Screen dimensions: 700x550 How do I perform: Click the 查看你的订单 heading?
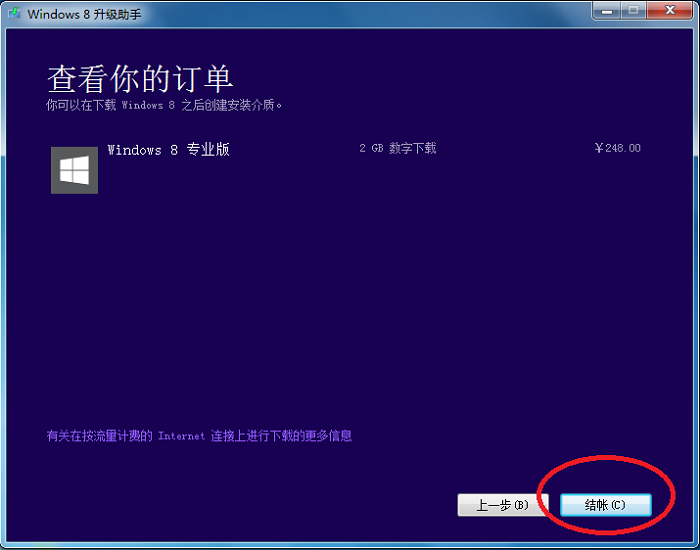click(x=140, y=79)
